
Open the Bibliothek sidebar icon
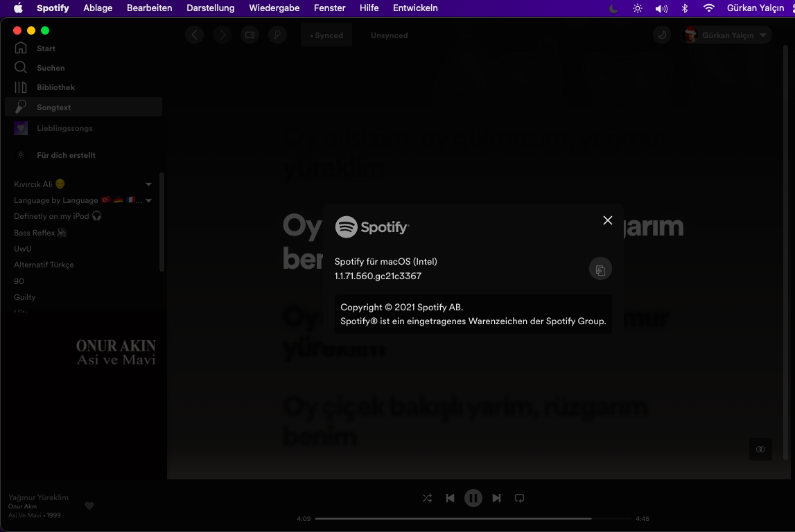tap(20, 87)
